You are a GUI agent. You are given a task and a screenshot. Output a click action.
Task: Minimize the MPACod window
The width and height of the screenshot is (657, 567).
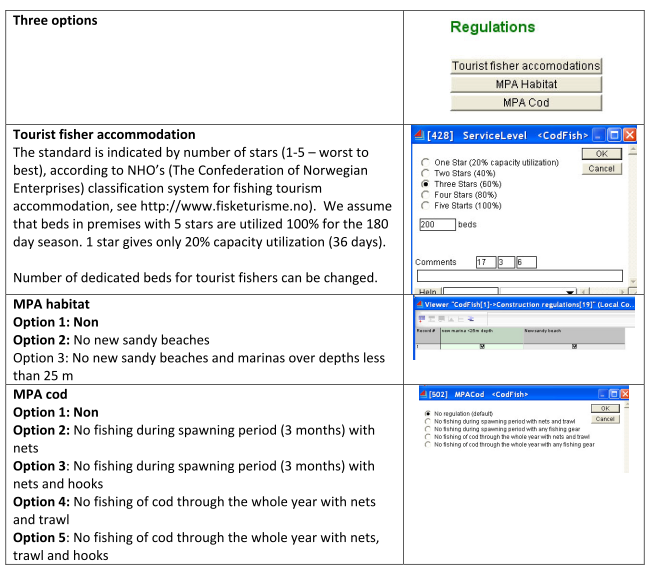tap(603, 394)
